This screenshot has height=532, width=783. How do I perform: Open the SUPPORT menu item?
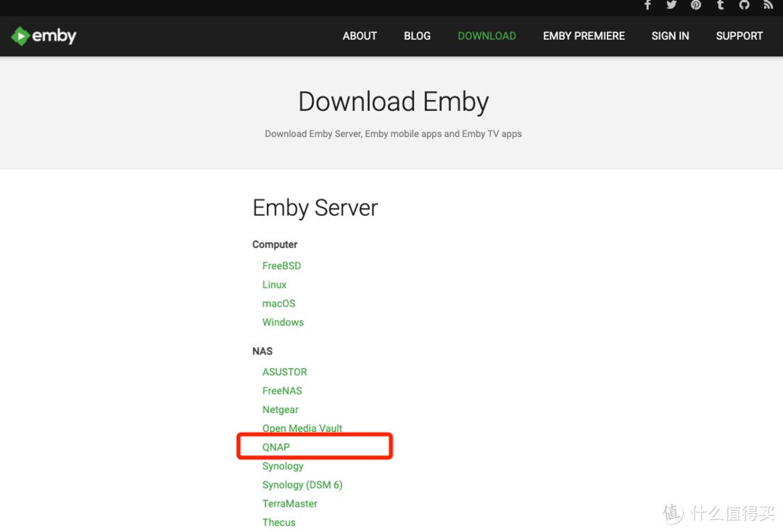coord(739,36)
